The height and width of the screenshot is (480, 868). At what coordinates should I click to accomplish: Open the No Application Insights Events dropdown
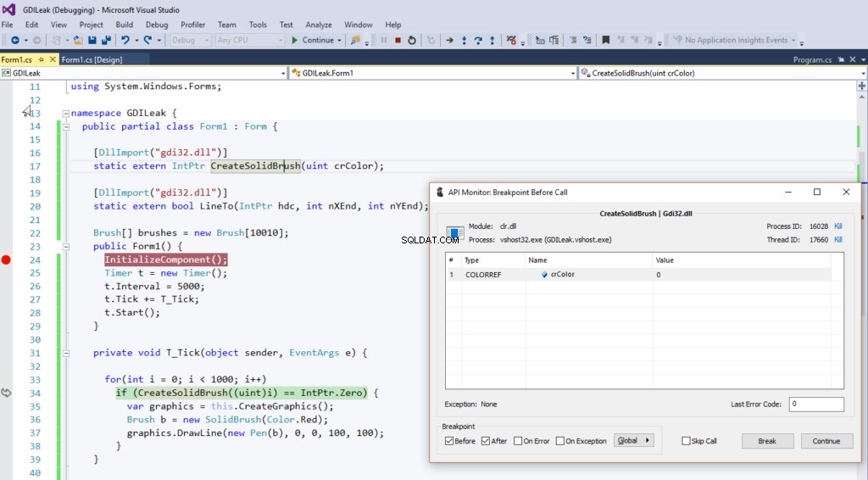pyautogui.click(x=793, y=40)
